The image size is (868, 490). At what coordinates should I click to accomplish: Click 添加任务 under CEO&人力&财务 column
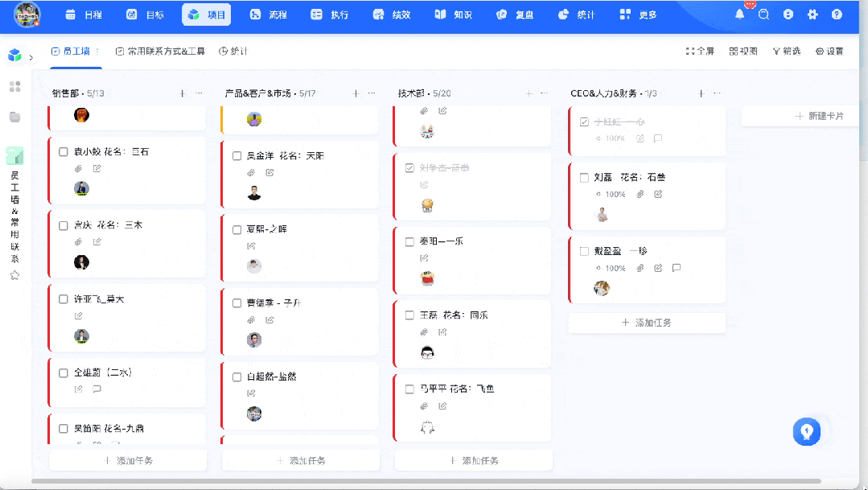[647, 322]
